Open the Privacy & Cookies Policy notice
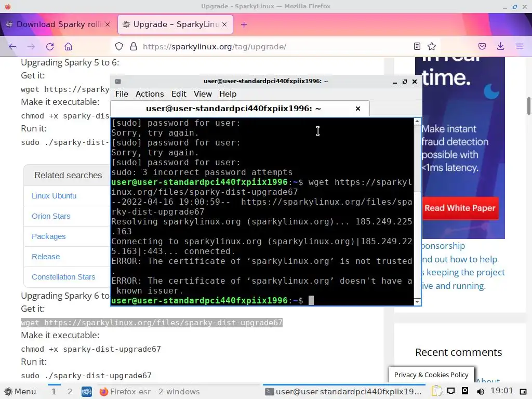This screenshot has height=399, width=532. point(431,375)
